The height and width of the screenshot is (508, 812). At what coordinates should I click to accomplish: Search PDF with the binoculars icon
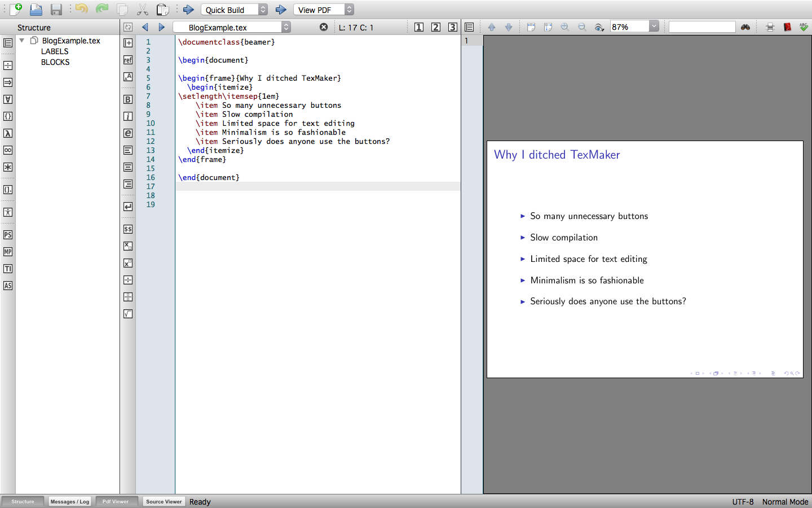pos(745,27)
